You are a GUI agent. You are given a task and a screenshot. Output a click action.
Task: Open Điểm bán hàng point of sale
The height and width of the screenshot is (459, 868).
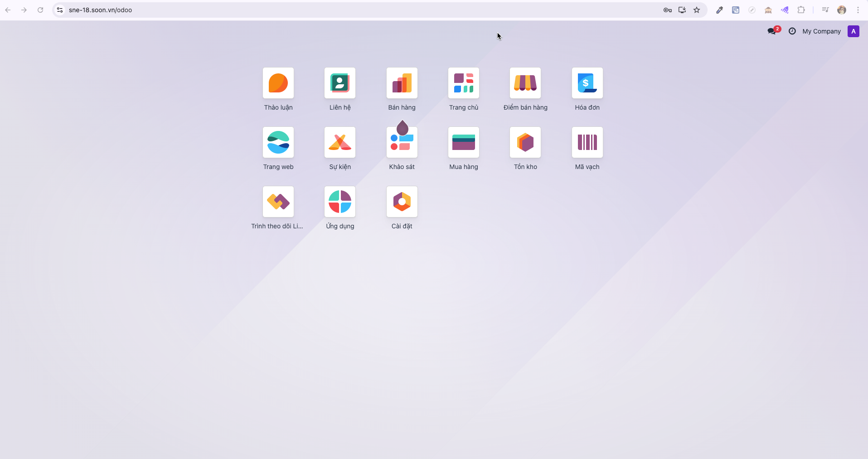(x=525, y=83)
